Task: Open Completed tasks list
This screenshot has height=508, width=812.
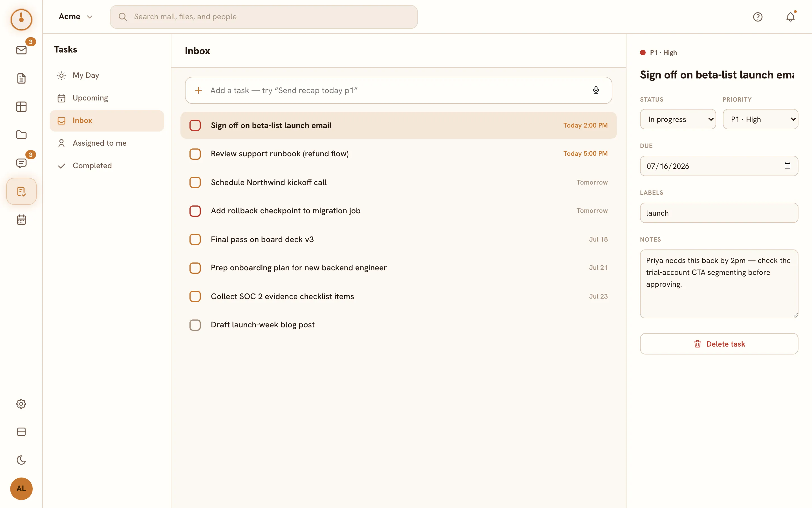Action: (x=107, y=166)
